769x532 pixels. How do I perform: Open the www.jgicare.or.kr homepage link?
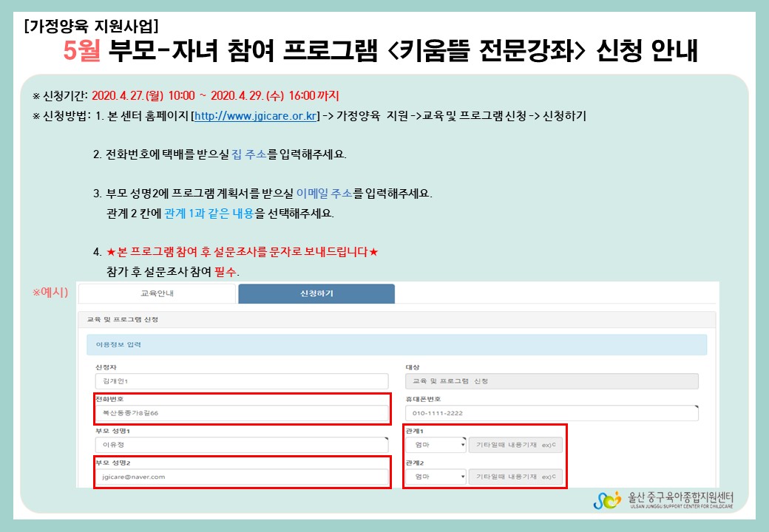coord(255,116)
